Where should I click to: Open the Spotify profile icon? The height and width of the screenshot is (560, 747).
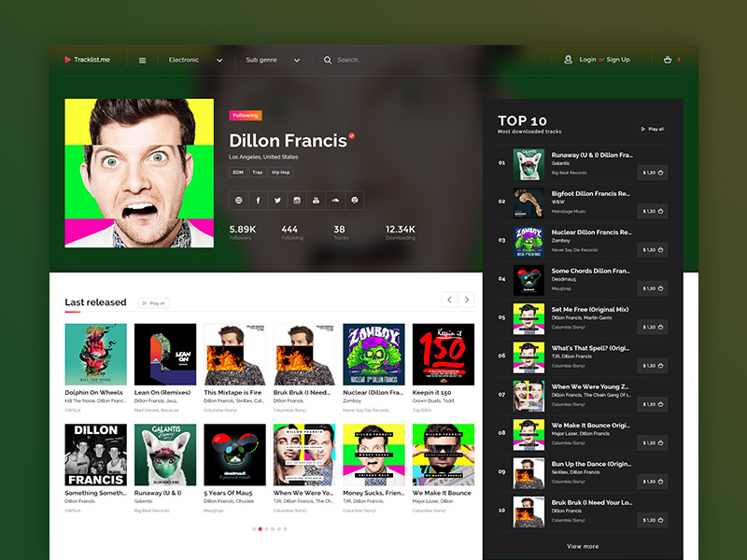(355, 201)
